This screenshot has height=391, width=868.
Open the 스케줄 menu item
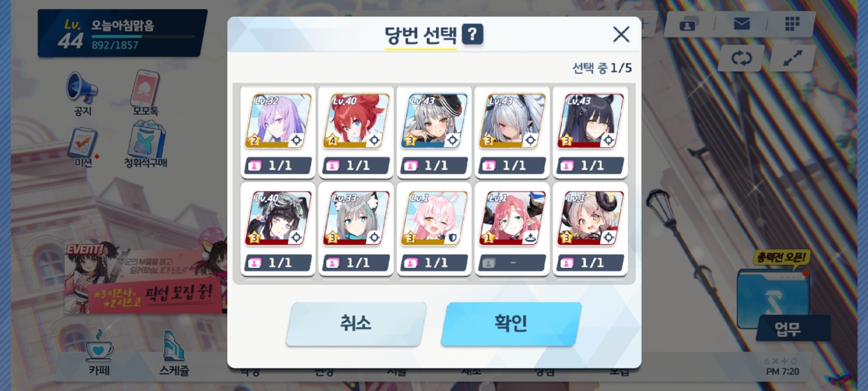click(174, 354)
